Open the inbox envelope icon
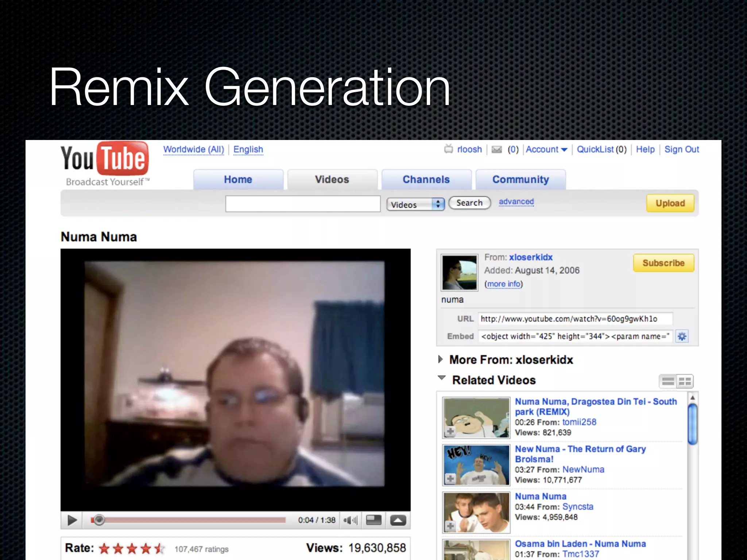Screen dimensions: 747x560 (x=496, y=149)
